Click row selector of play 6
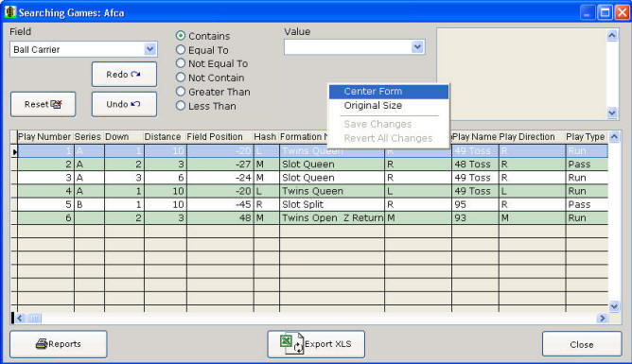The width and height of the screenshot is (632, 364). (14, 217)
